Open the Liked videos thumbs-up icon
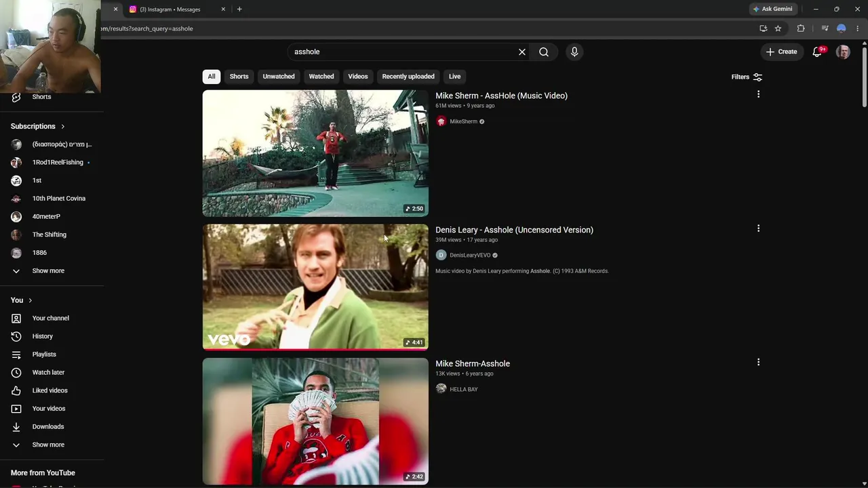868x488 pixels. (x=16, y=390)
